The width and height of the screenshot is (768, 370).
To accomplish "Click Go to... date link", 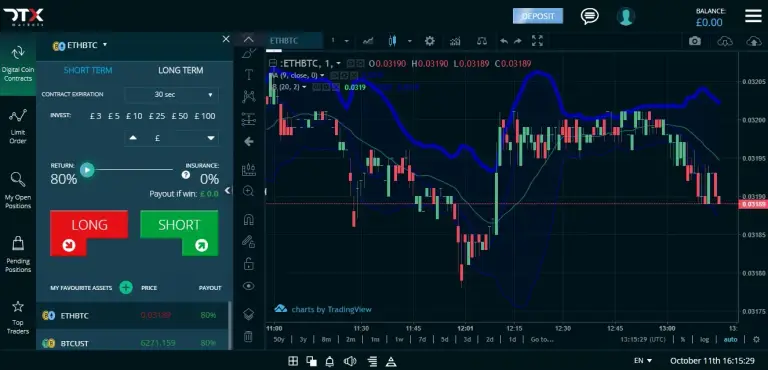I will point(542,339).
